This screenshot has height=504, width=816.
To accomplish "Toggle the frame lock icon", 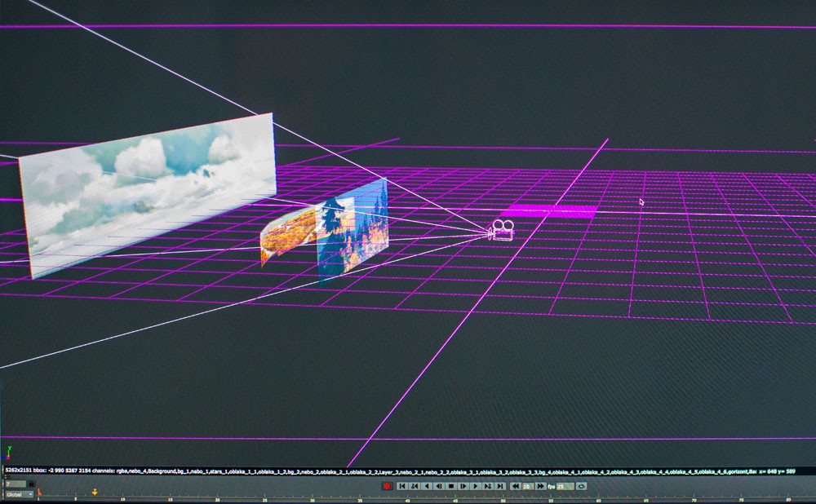I will click(31, 484).
